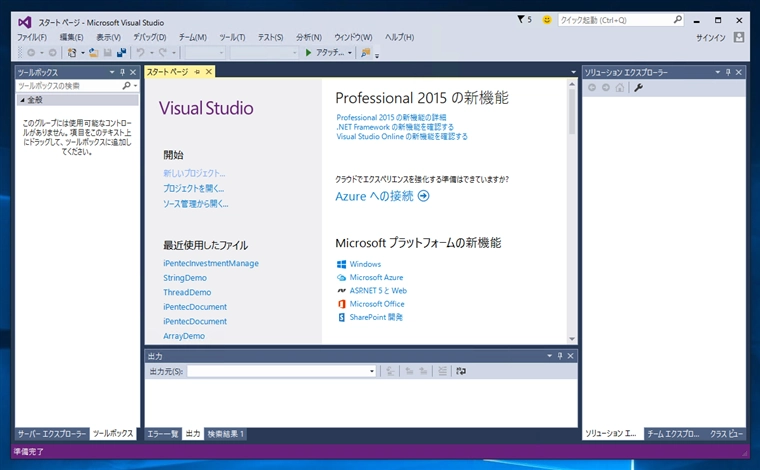Open recent file ThreadDemo
Image resolution: width=760 pixels, height=470 pixels.
click(187, 292)
